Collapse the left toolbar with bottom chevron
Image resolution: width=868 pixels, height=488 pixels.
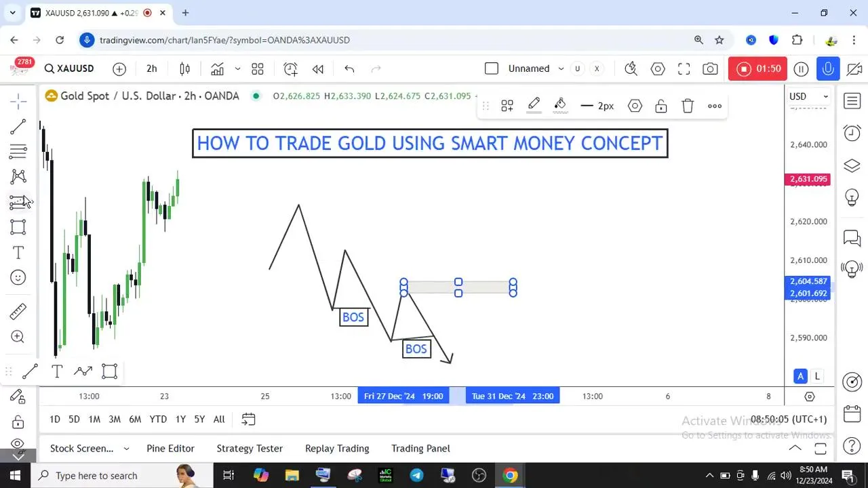coord(18,457)
